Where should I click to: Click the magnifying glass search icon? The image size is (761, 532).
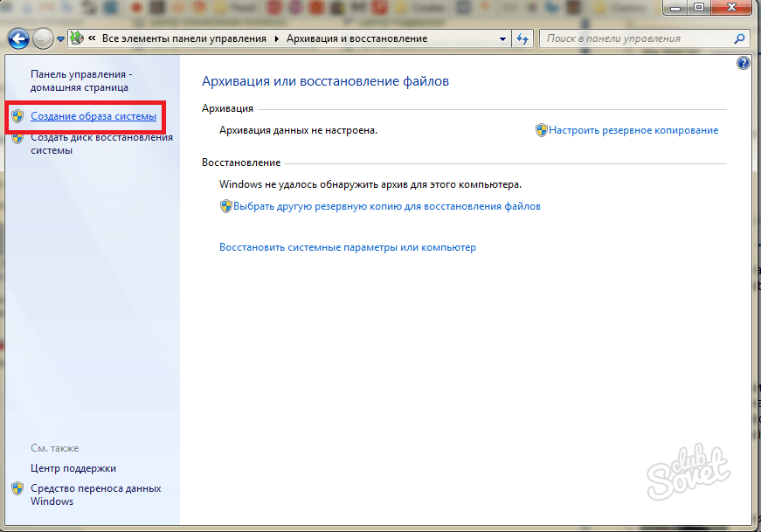point(739,39)
